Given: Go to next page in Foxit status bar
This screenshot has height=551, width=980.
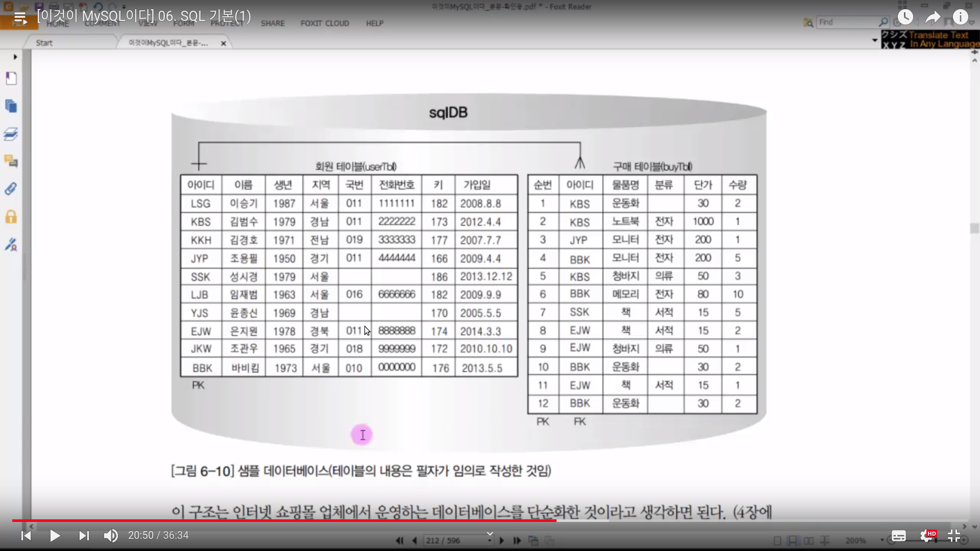Looking at the screenshot, I should click(502, 540).
